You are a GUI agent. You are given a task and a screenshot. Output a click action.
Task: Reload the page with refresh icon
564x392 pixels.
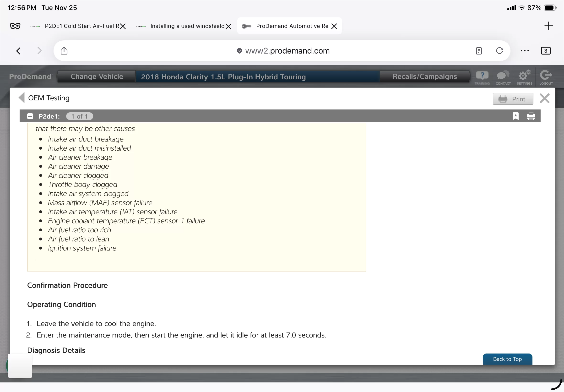tap(499, 51)
